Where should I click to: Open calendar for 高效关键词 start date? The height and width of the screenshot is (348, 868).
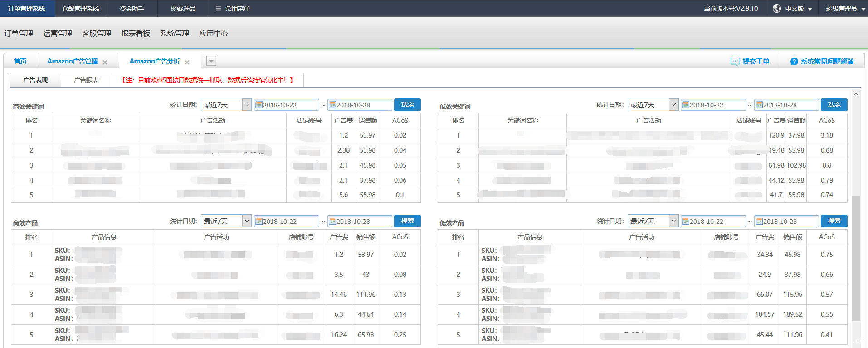259,105
